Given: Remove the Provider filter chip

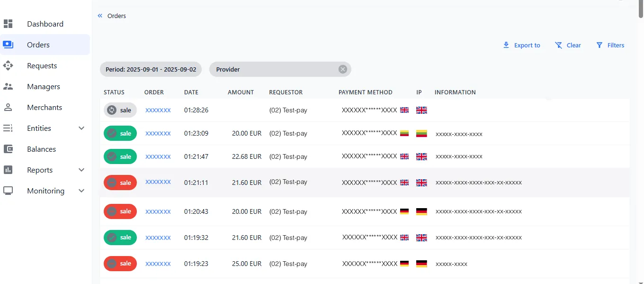Looking at the screenshot, I should click(342, 69).
